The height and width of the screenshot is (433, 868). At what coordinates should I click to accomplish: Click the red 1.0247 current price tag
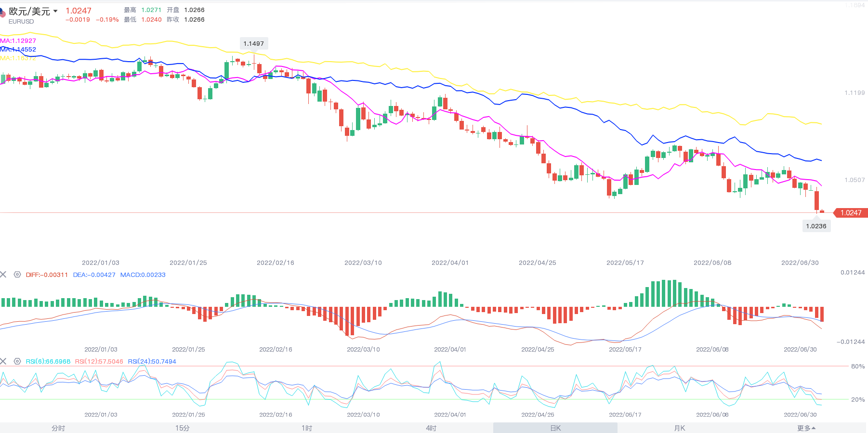coord(850,213)
